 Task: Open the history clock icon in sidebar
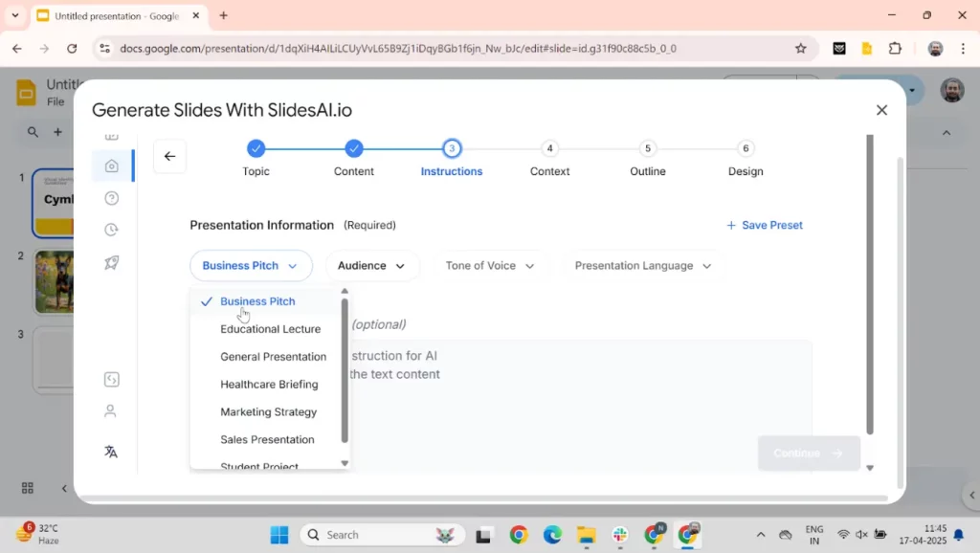(x=111, y=230)
